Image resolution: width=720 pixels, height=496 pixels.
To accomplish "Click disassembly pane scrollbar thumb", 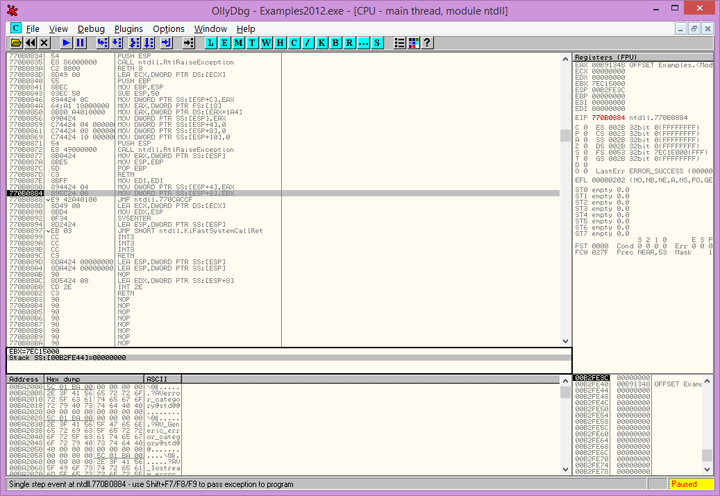I will 565,136.
